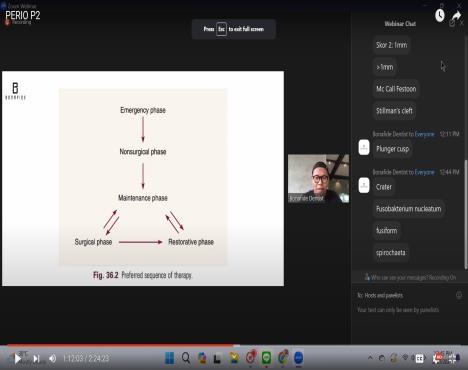Click 'Emergency phase' on the slide
This screenshot has width=468, height=370.
(143, 110)
